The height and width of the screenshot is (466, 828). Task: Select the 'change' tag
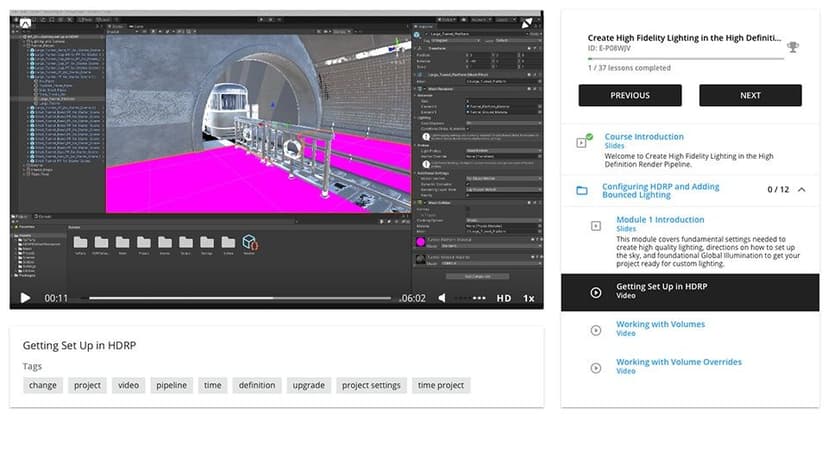point(43,385)
